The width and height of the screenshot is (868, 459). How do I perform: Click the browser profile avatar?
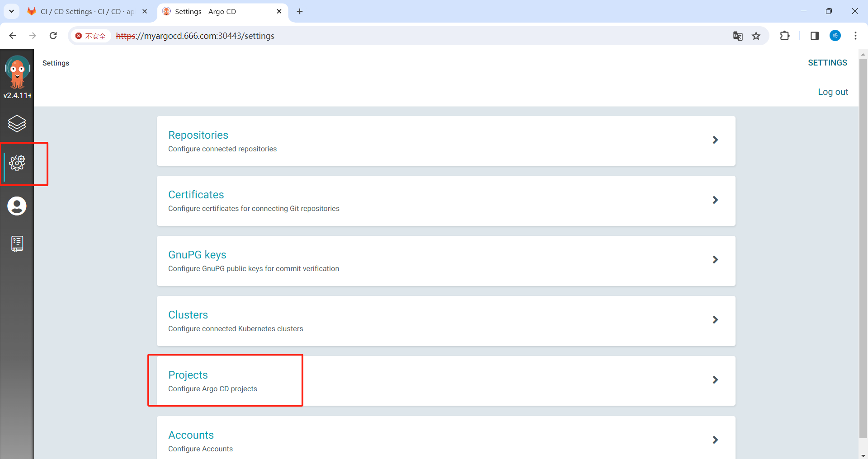click(x=835, y=36)
